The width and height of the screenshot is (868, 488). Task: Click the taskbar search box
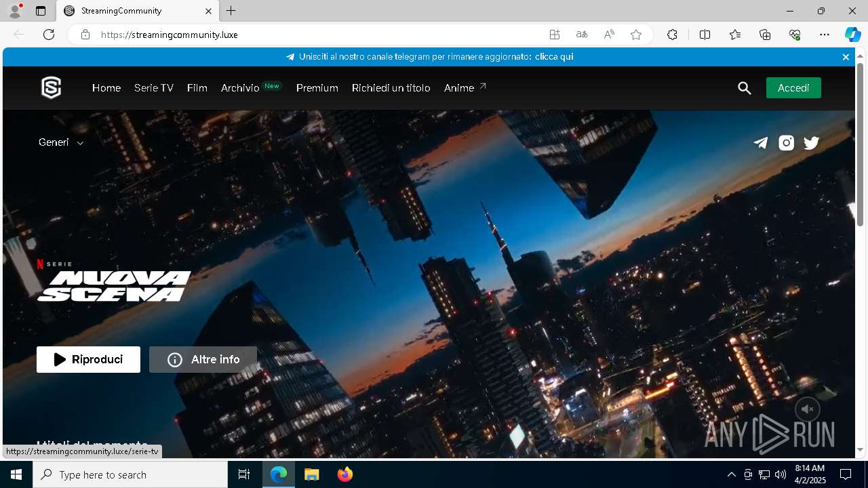[130, 474]
